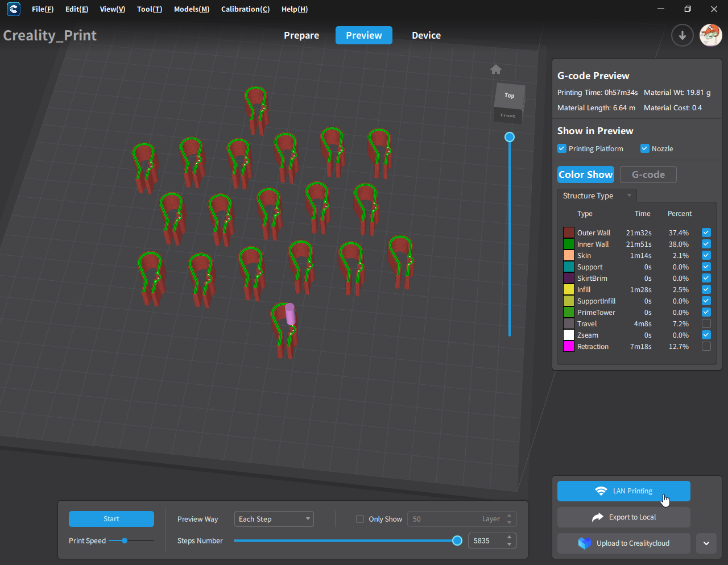Click the Retraction magenta color swatch
728x565 pixels.
569,346
